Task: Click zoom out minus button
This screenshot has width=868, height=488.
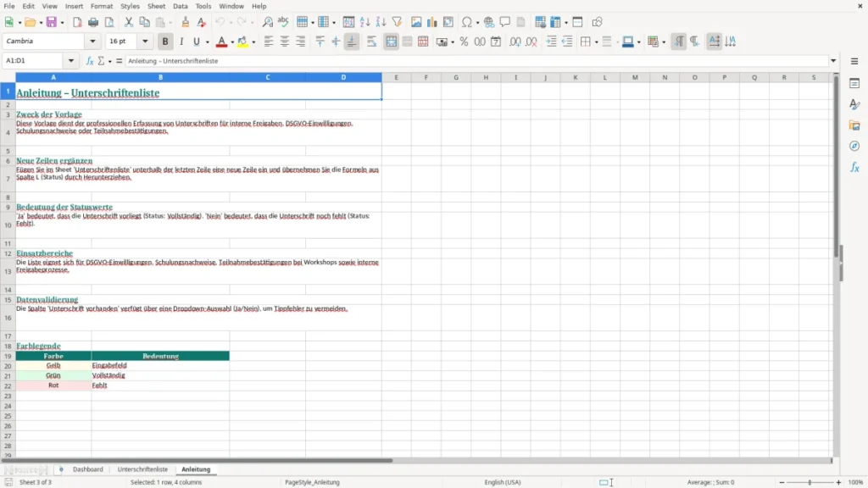Action: (782, 482)
